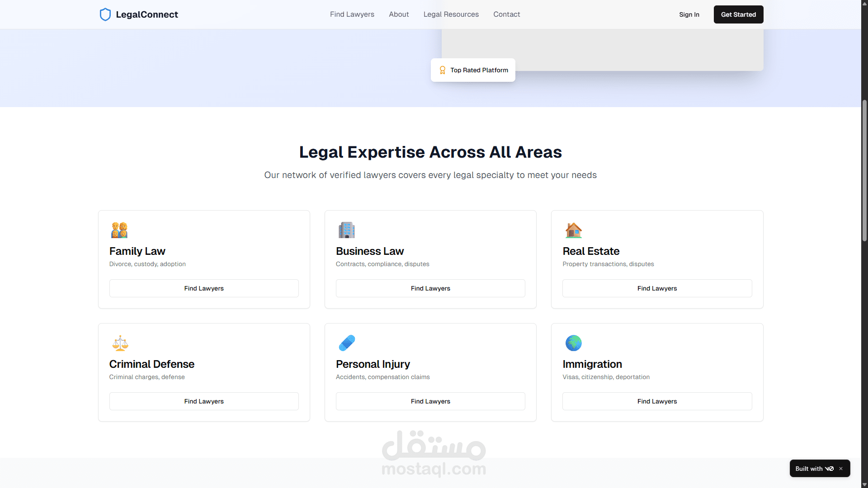Click the Criminal Defense scales icon
Image resolution: width=868 pixels, height=488 pixels.
coord(120,343)
